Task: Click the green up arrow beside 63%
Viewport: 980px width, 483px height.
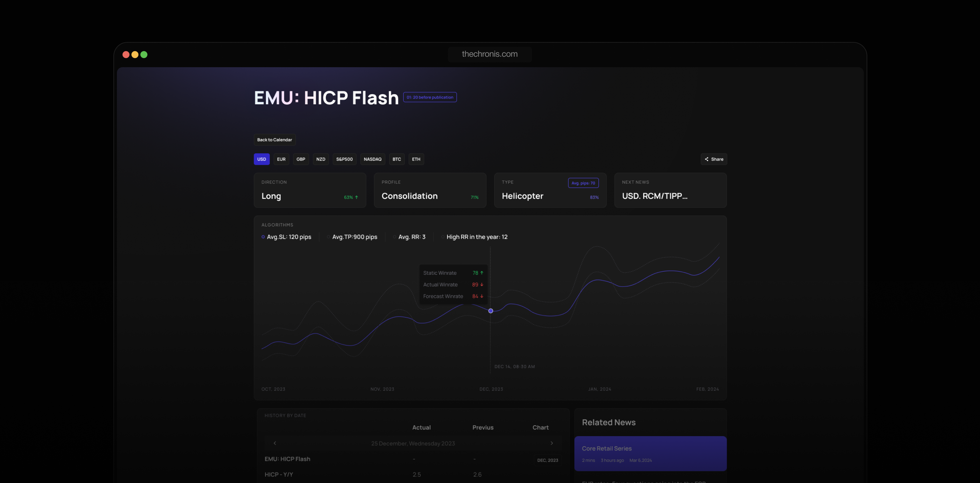Action: pos(356,197)
